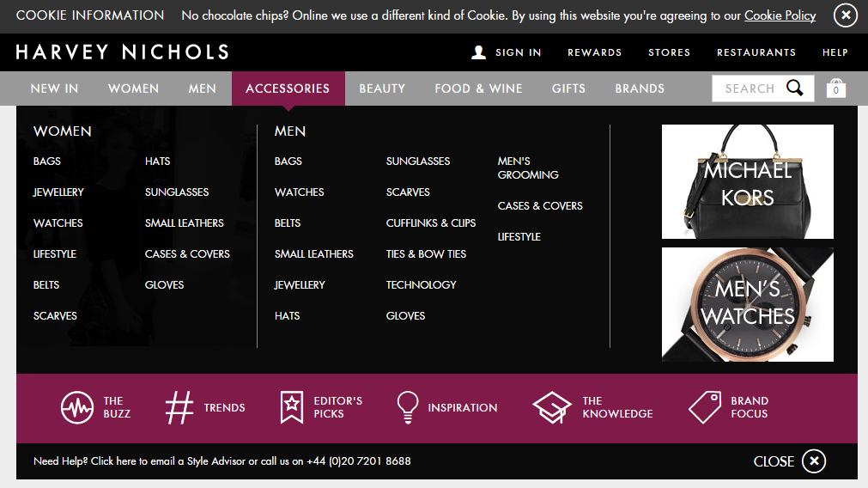868x488 pixels.
Task: Close the Accessories mega menu
Action: (x=813, y=461)
